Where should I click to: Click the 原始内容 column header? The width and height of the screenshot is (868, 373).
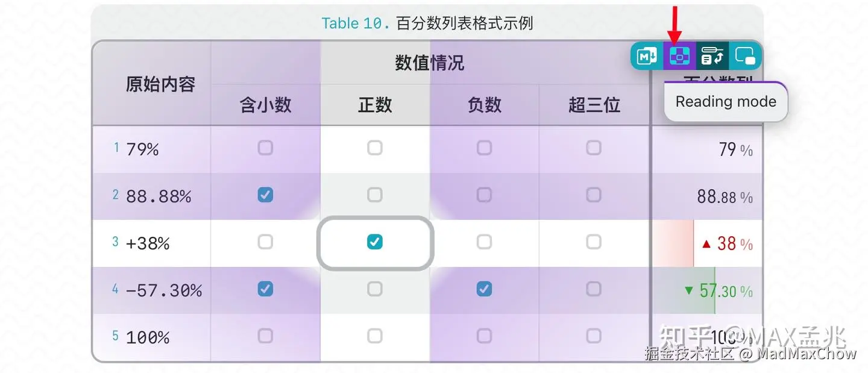coord(160,84)
